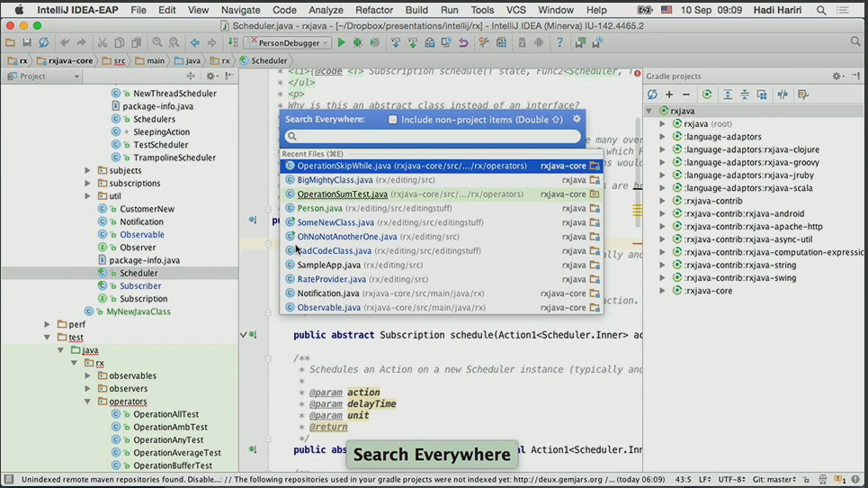Open Gradle settings wrench icon
Screen dimensions: 868x488
click(803, 95)
